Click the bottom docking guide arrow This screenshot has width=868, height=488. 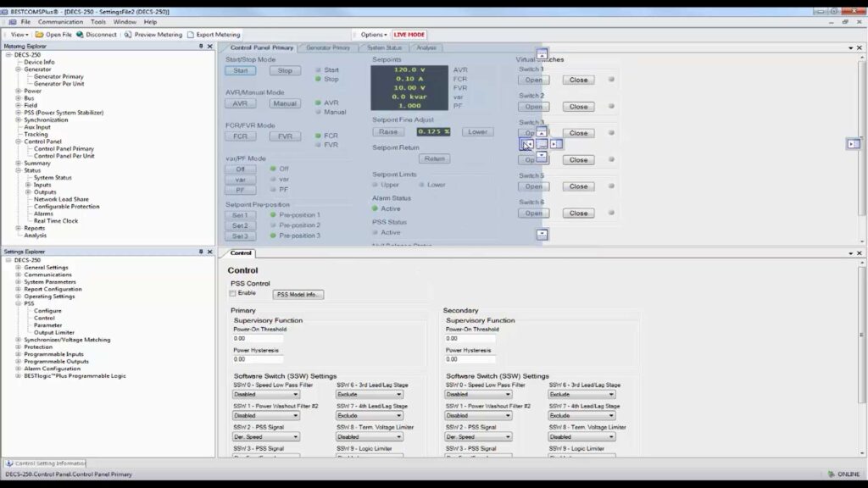pos(542,234)
